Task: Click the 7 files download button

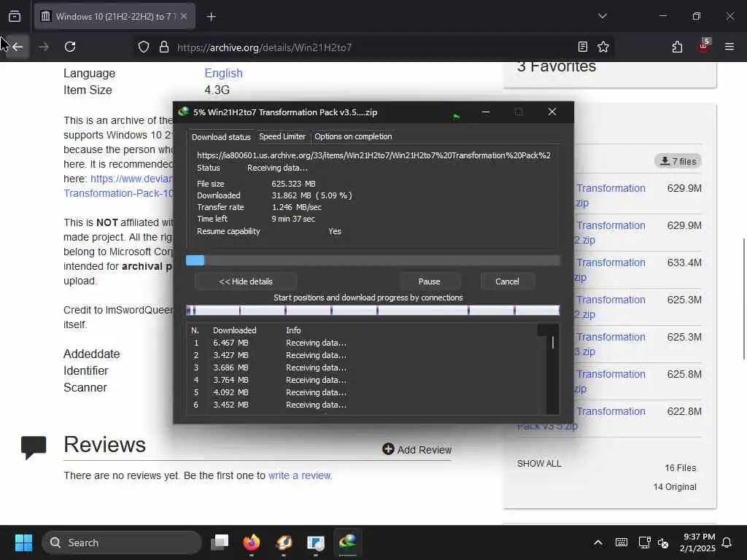Action: (678, 161)
